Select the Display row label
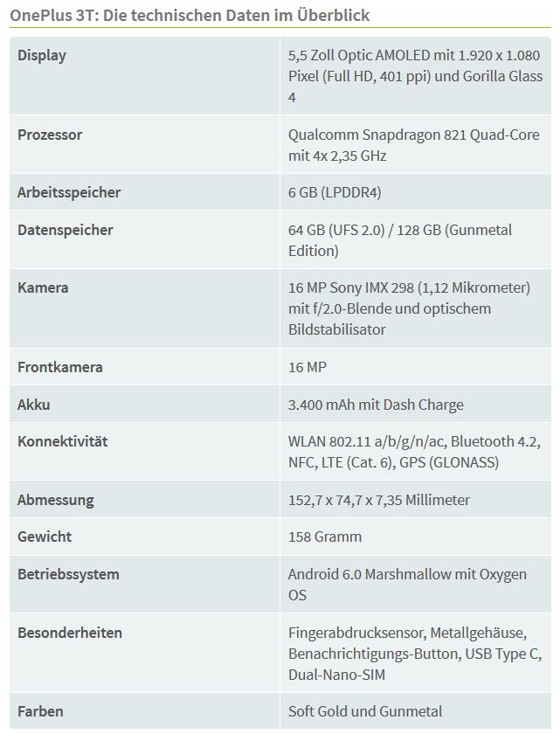 42,55
